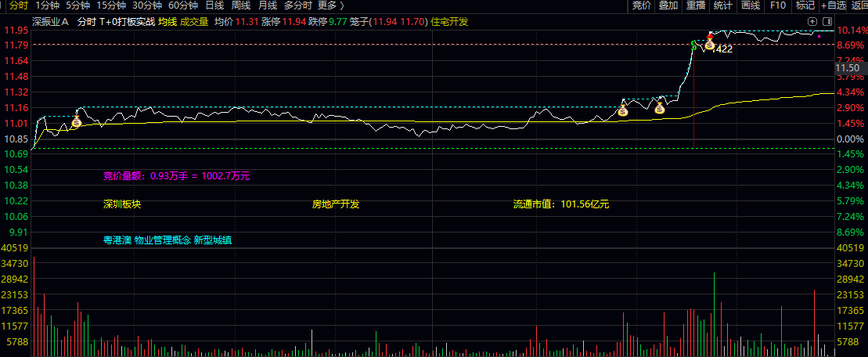Click the red dotted vertical cursor line

pyautogui.click(x=693, y=99)
